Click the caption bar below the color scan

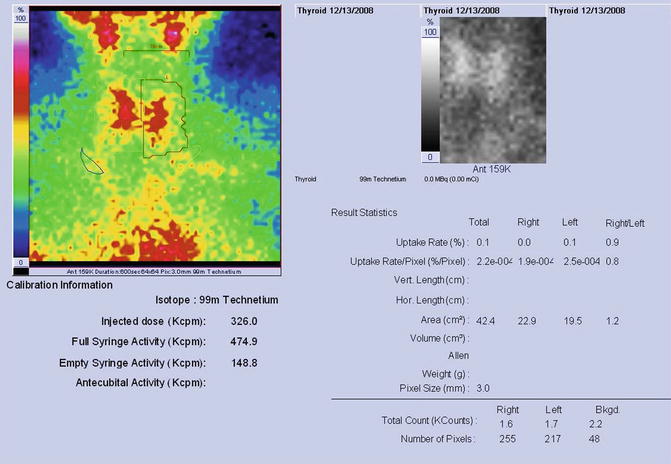point(148,271)
